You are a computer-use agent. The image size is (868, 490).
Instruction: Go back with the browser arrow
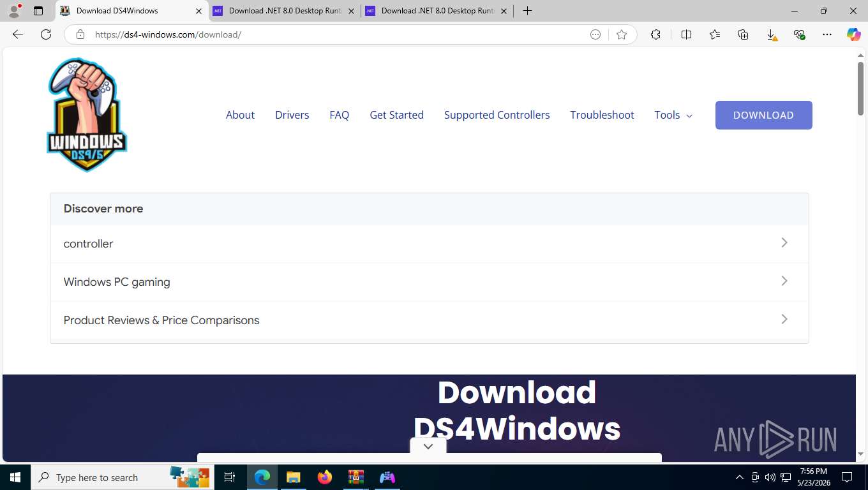pos(18,34)
